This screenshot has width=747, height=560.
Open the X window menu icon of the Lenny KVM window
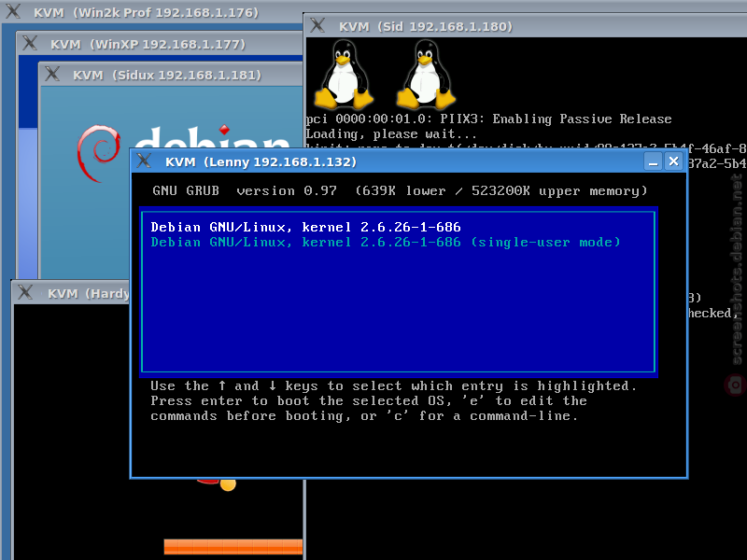pos(144,161)
